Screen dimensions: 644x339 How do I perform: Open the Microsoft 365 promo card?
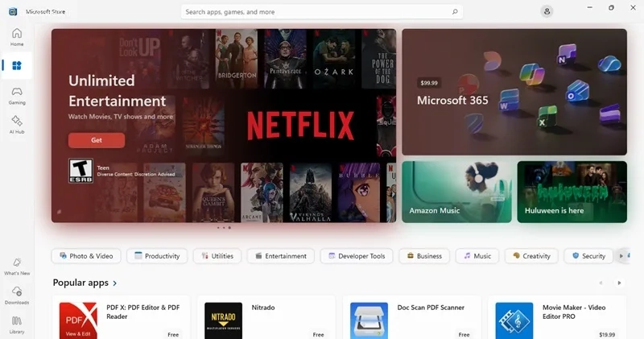(514, 92)
